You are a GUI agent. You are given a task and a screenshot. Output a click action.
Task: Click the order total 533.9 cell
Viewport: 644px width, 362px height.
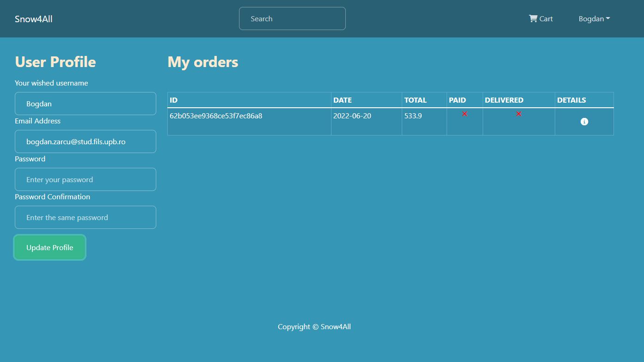tap(413, 116)
